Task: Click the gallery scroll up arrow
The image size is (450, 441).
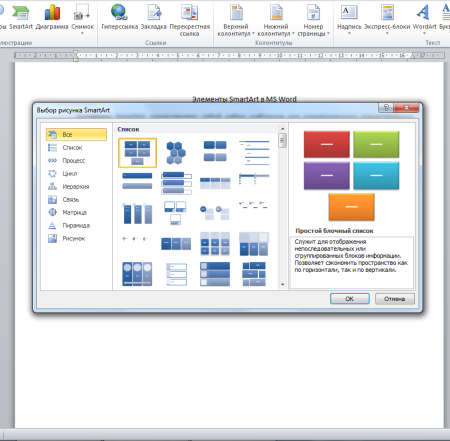Action: 283,129
